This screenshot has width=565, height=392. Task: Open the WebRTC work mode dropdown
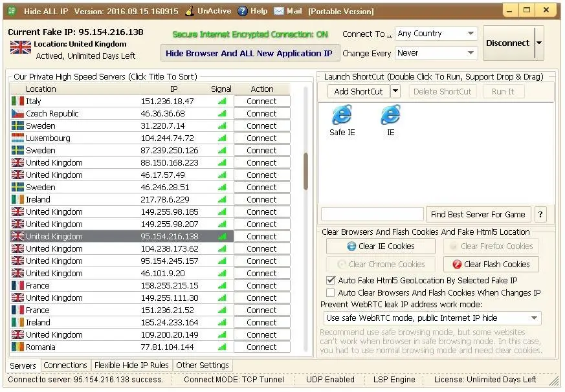tap(432, 318)
